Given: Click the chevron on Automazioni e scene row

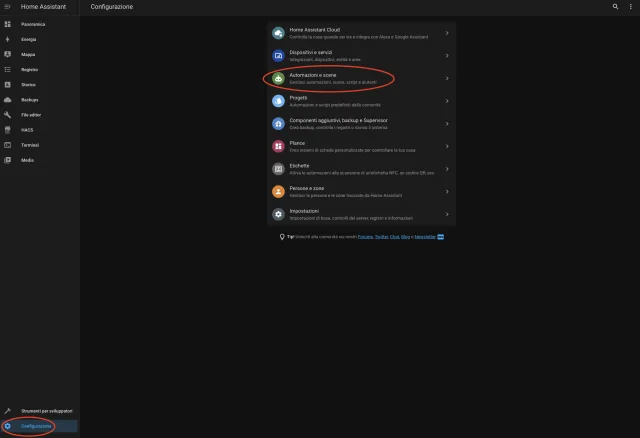Looking at the screenshot, I should point(447,78).
